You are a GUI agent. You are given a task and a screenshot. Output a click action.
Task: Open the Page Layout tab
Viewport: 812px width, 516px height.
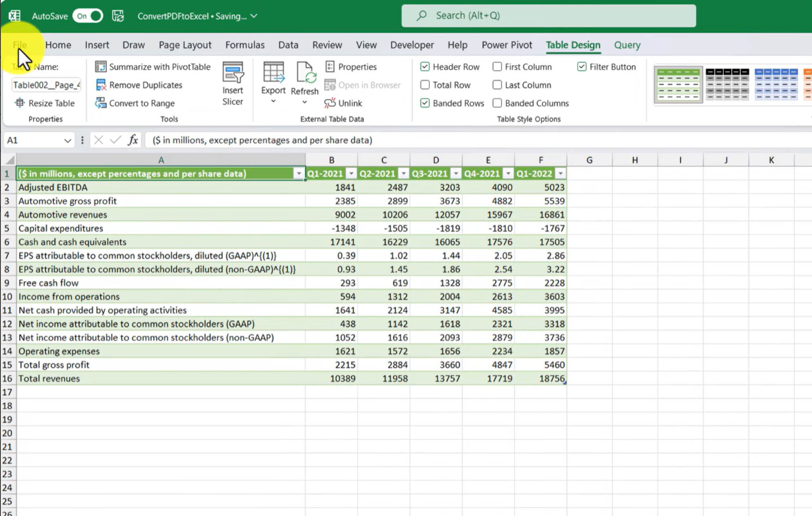[185, 45]
